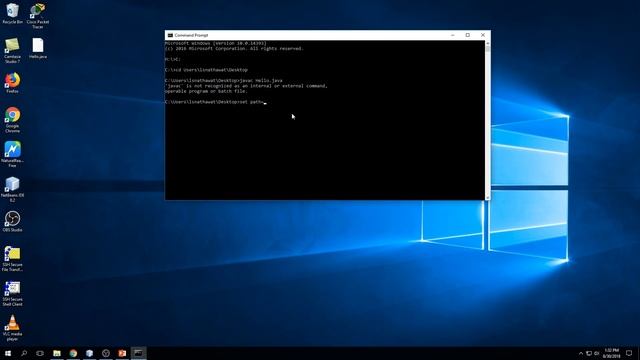Open the volume tray icon
This screenshot has width=640, height=360.
point(597,353)
